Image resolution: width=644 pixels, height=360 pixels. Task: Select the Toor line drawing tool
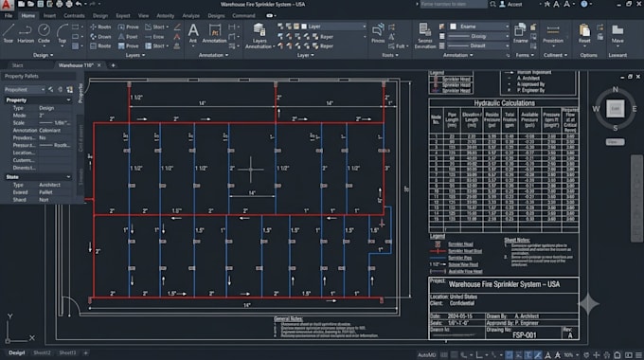[x=9, y=34]
